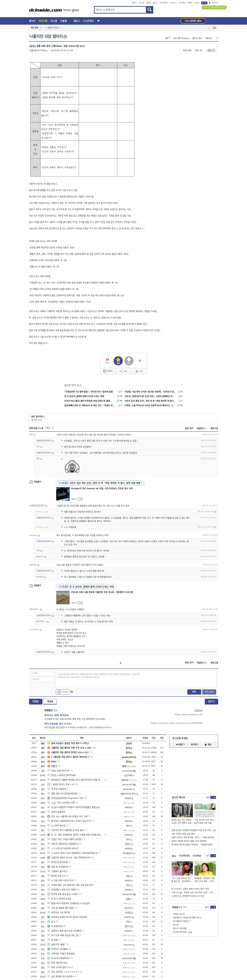Select the 마이너갤 nav tab
247x980 pixels.
click(43, 21)
